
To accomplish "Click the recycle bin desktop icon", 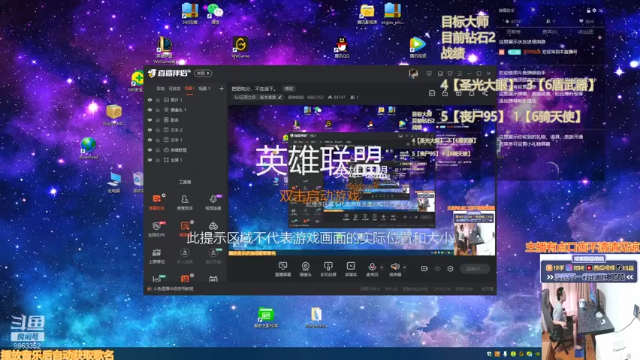I will pyautogui.click(x=138, y=182).
